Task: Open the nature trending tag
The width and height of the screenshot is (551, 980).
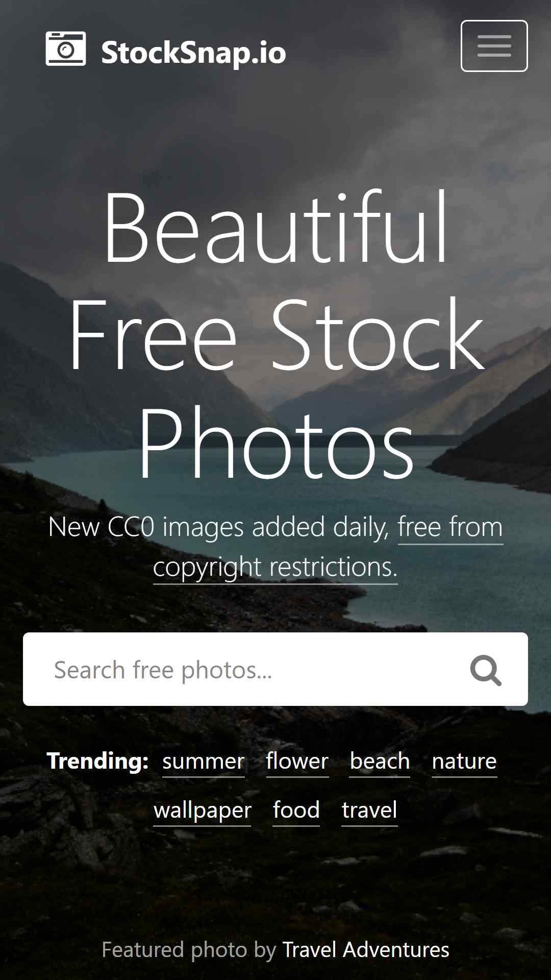Action: click(x=464, y=762)
